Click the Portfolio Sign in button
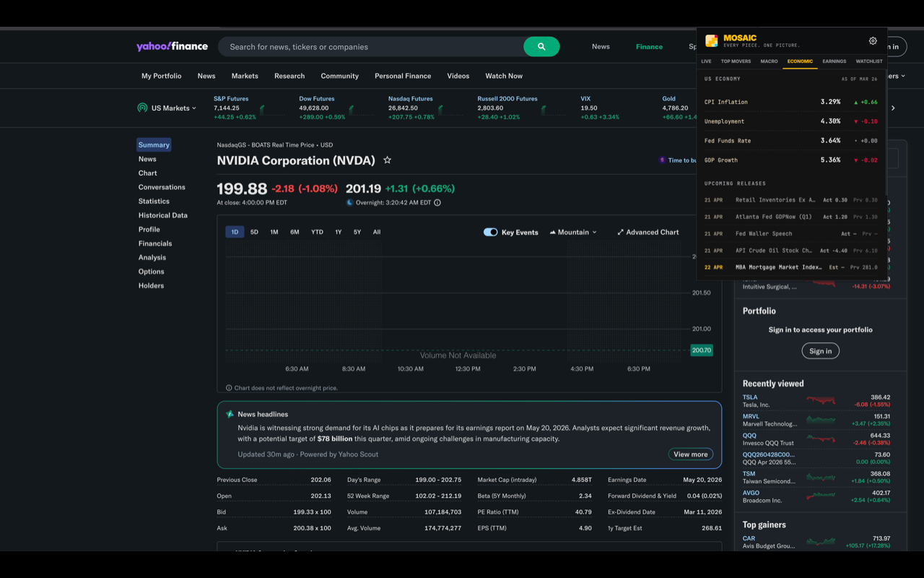The height and width of the screenshot is (578, 924). pos(820,351)
